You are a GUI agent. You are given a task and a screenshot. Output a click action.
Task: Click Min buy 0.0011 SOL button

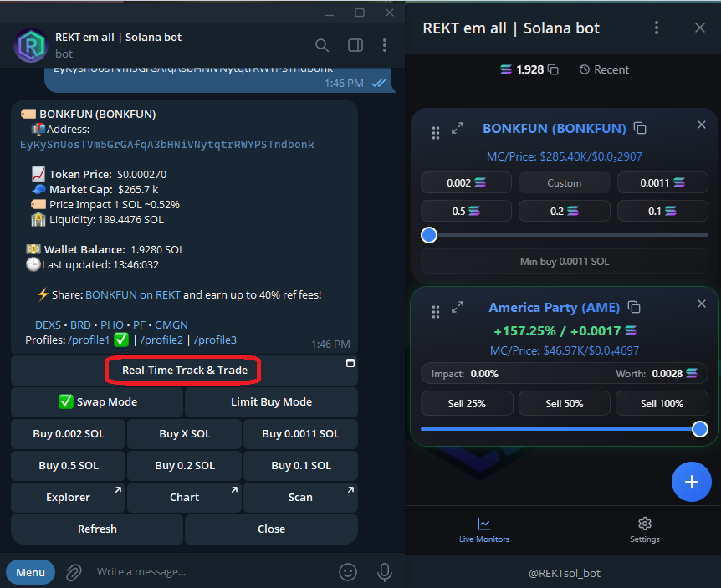(565, 262)
